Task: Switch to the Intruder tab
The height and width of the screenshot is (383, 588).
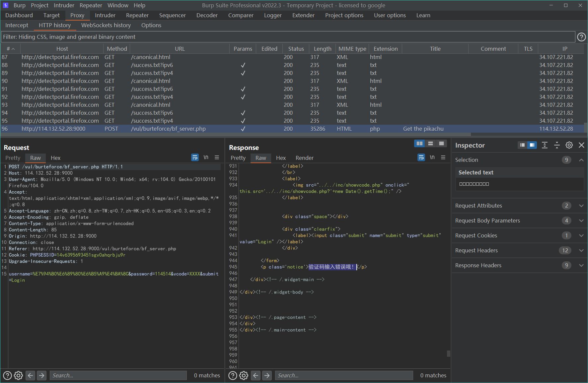Action: coord(105,15)
